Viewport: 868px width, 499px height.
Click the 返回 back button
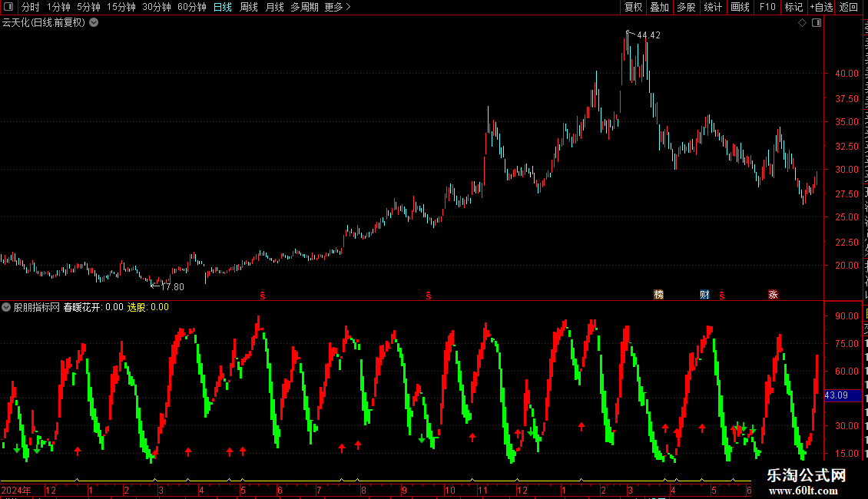tap(848, 7)
